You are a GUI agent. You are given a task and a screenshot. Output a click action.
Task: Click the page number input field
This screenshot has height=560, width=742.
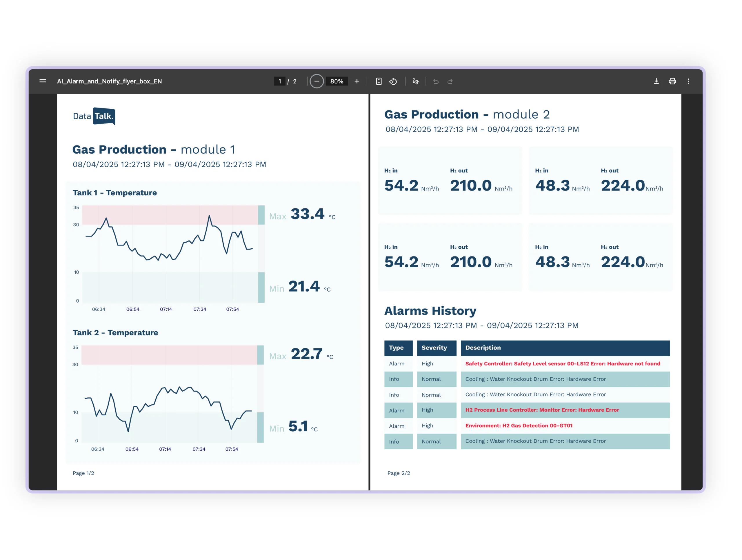click(x=280, y=81)
